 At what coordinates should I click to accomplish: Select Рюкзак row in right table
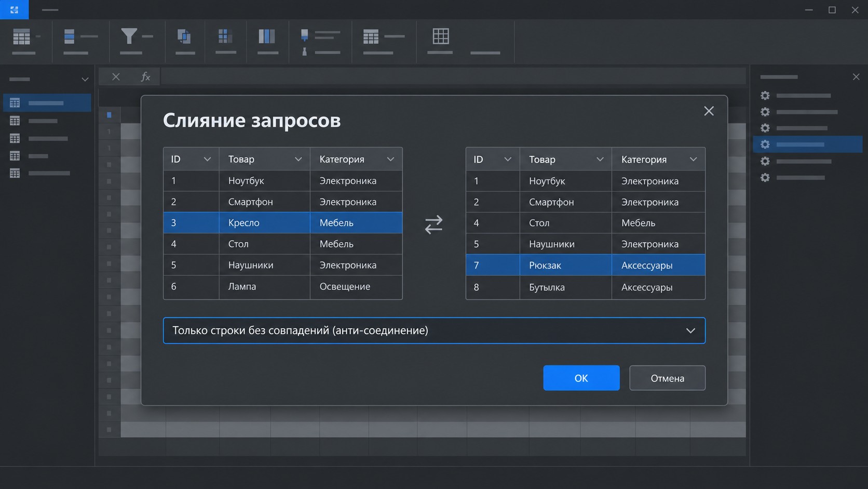click(x=586, y=265)
